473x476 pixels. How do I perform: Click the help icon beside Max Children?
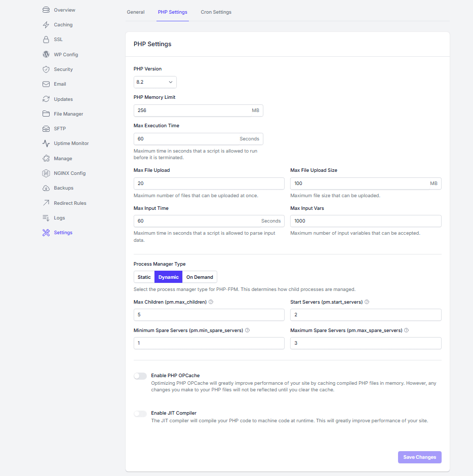211,302
